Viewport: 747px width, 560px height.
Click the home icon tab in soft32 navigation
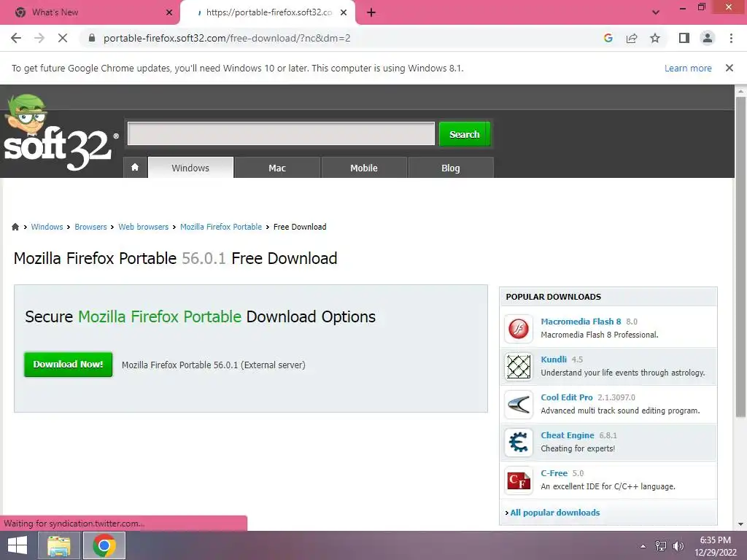tap(135, 168)
